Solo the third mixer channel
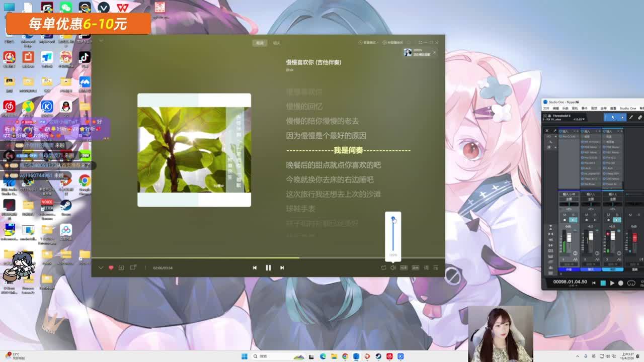644x362 pixels. click(617, 215)
